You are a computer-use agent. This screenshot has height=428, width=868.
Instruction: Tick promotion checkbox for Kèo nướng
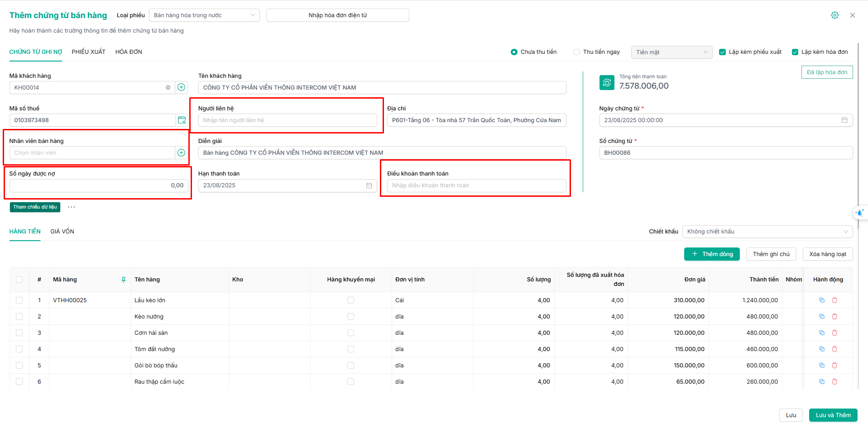tap(350, 317)
